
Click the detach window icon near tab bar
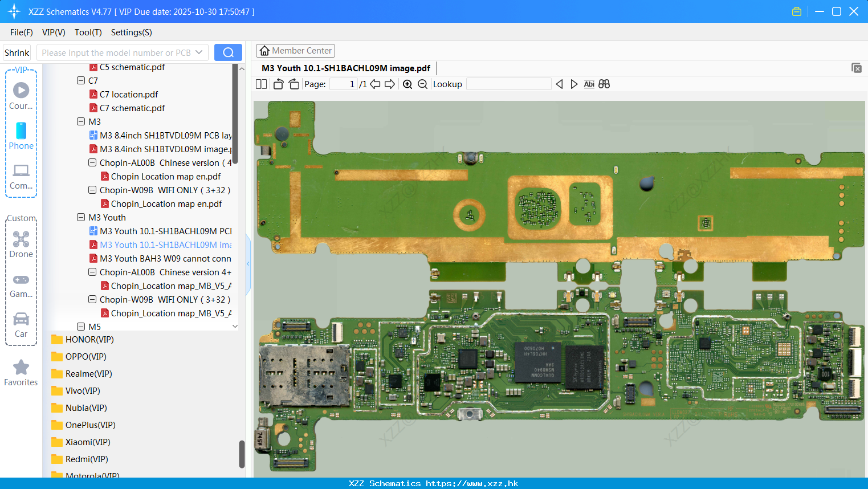click(857, 68)
